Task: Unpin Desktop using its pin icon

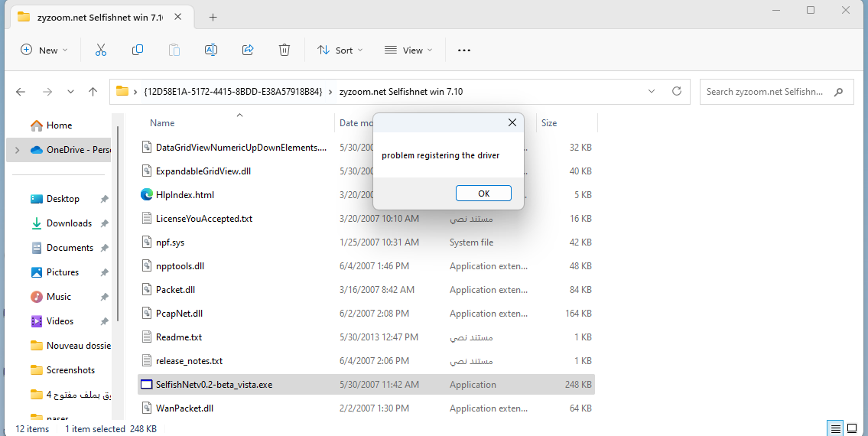Action: click(x=104, y=199)
